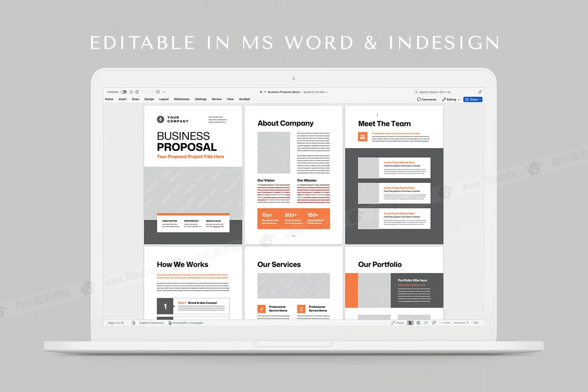Switch to Web Layout view icon
Image resolution: width=588 pixels, height=392 pixels.
coord(418,323)
